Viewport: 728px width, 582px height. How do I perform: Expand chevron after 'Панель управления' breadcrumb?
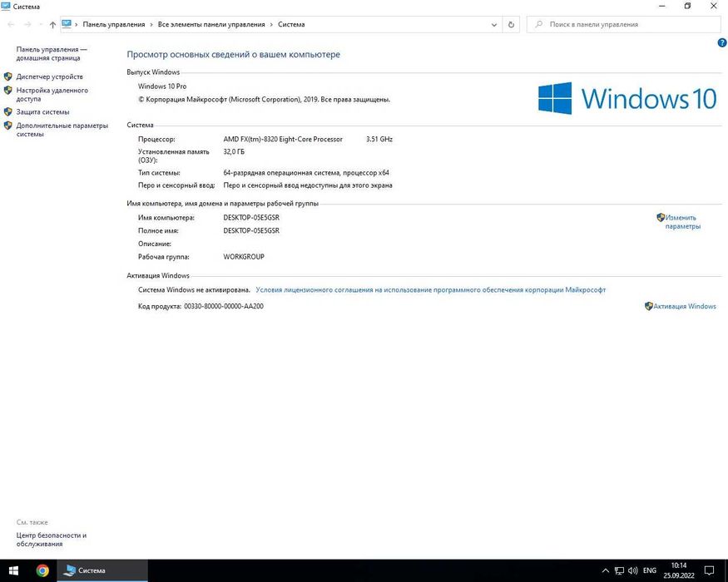(x=151, y=25)
